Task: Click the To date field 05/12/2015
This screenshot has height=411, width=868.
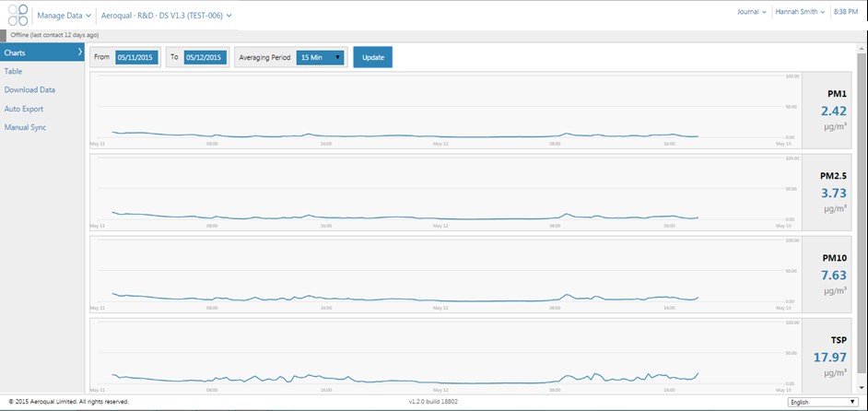Action: pyautogui.click(x=205, y=57)
